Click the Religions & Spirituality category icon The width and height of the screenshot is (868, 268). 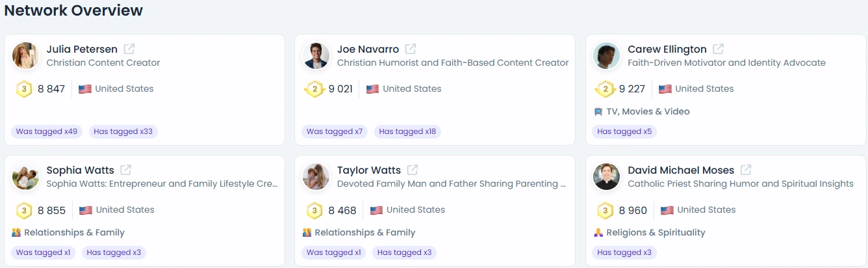[598, 232]
